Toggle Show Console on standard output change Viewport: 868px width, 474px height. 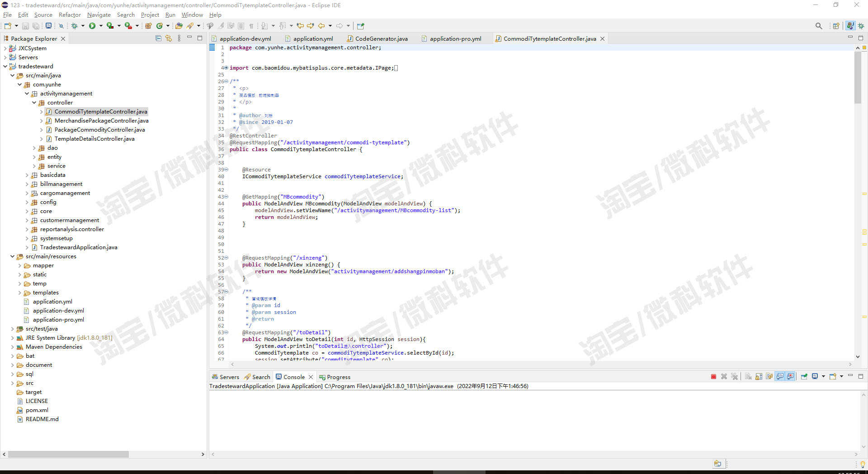[780, 377]
